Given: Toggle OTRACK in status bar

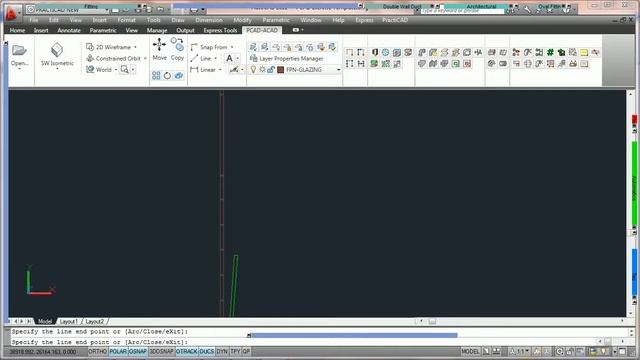Looking at the screenshot, I should point(187,351).
